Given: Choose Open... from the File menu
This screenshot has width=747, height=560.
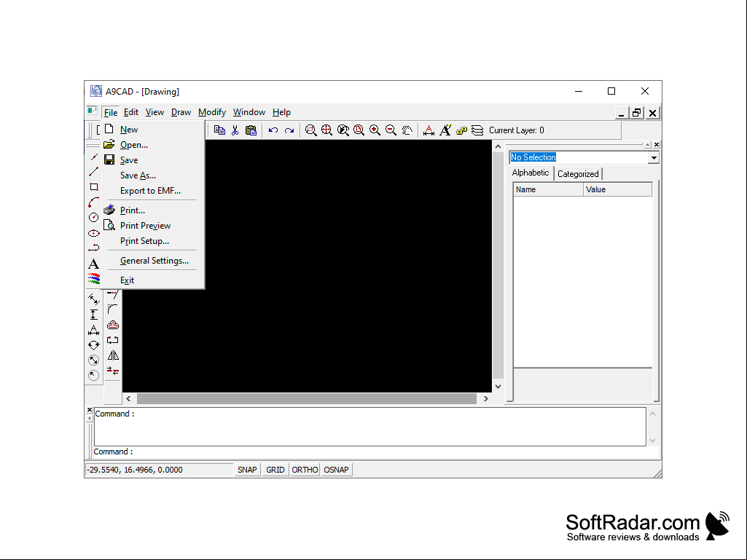Looking at the screenshot, I should [x=152, y=145].
